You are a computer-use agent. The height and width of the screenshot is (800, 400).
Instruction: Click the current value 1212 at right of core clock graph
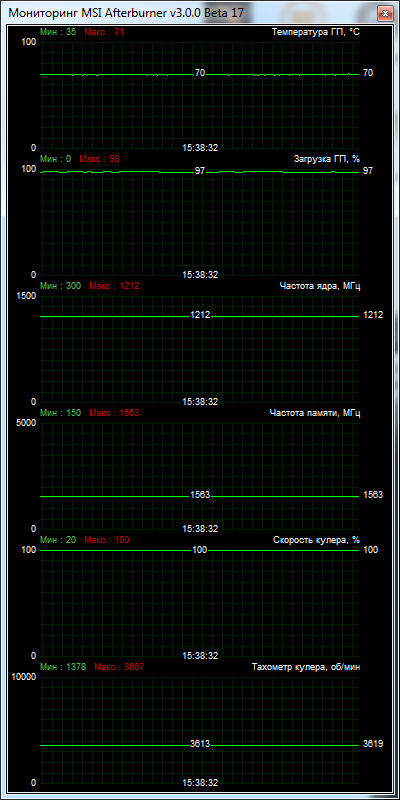(373, 315)
